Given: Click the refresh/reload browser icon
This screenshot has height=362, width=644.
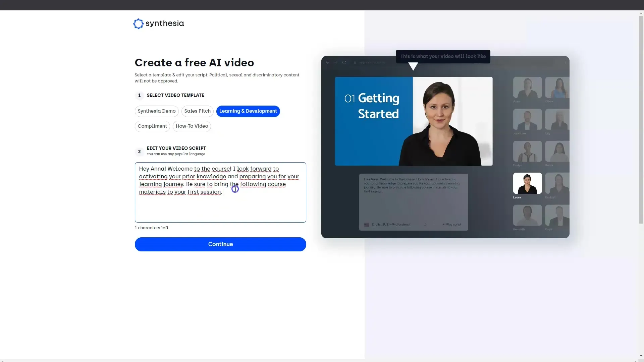Looking at the screenshot, I should click(x=344, y=62).
